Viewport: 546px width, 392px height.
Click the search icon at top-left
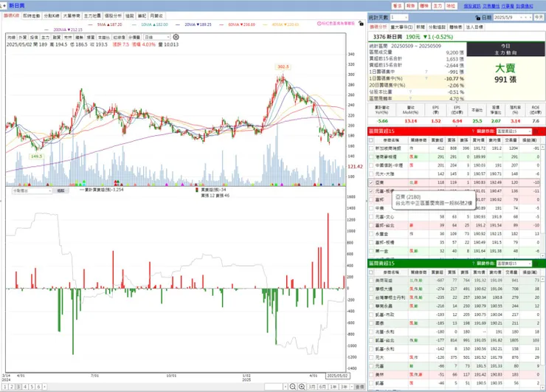[1, 6]
